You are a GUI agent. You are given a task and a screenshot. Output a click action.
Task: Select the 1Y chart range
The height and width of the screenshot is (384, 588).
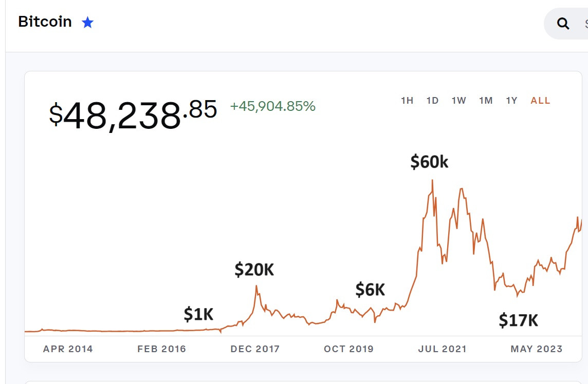511,101
